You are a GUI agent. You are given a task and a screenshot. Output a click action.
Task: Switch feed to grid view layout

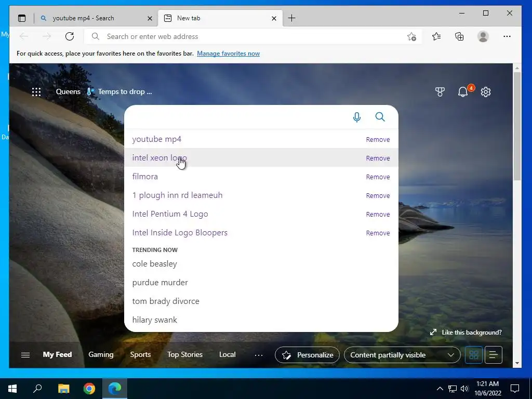[x=474, y=355]
